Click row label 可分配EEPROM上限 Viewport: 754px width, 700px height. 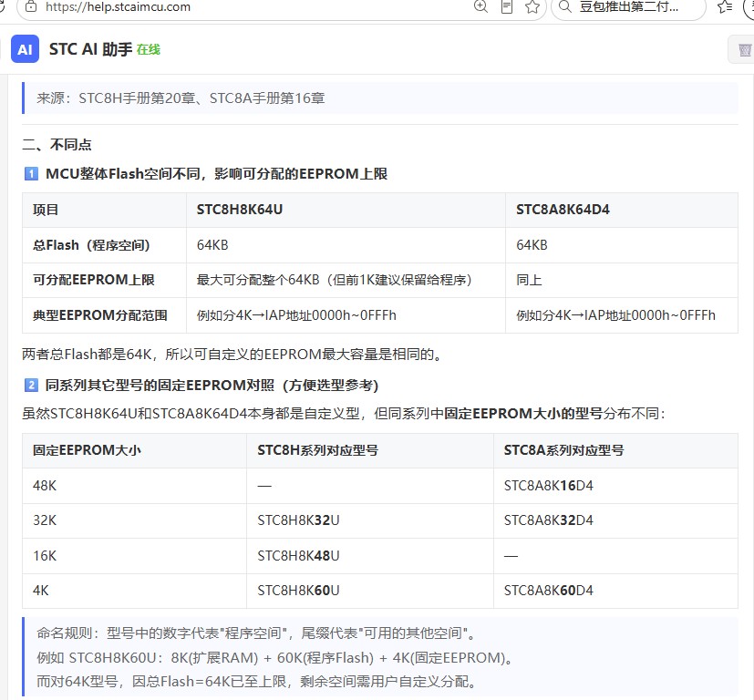94,280
